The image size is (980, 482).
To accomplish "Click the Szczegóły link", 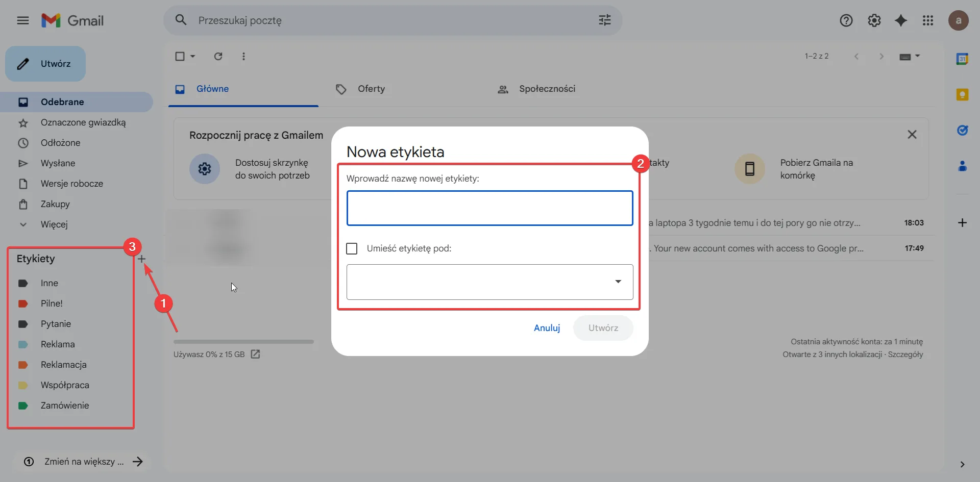I will [905, 354].
